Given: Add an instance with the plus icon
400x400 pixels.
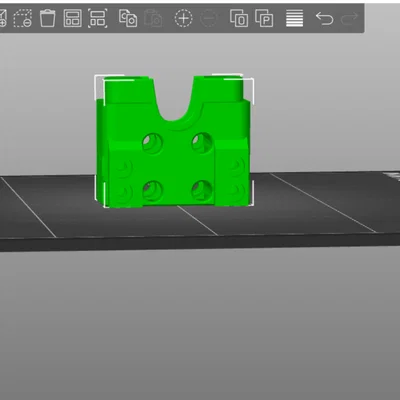Looking at the screenshot, I should point(183,18).
